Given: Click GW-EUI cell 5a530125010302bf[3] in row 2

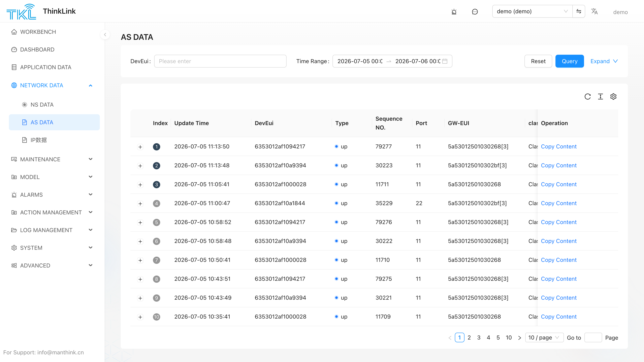Looking at the screenshot, I should pos(477,166).
